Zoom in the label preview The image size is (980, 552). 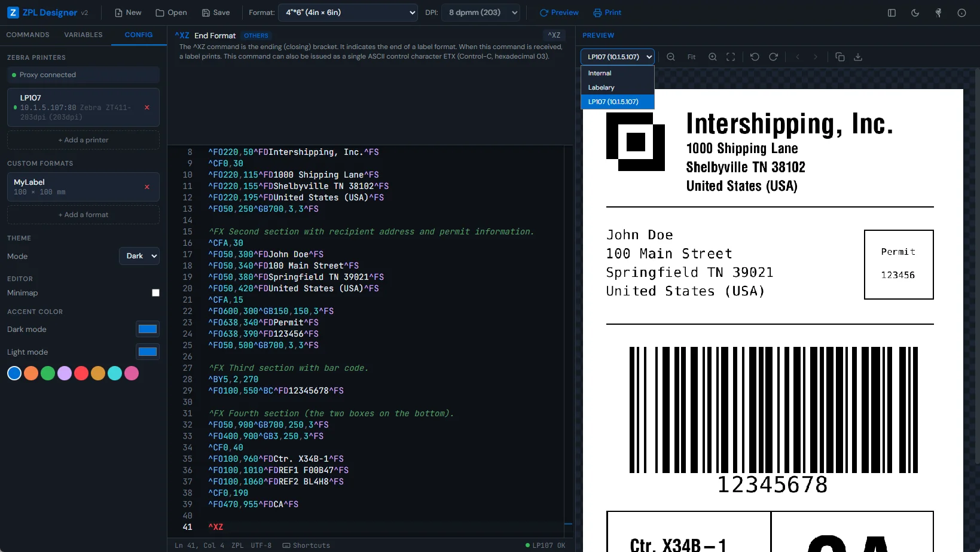(x=712, y=57)
